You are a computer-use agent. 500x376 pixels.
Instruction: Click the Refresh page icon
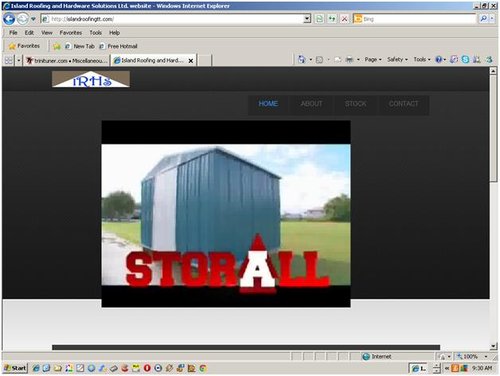coord(332,19)
